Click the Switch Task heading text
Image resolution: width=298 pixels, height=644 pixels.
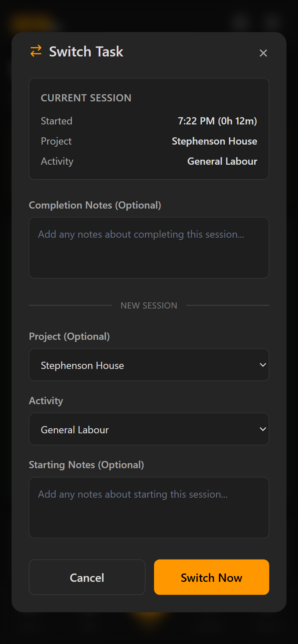point(86,52)
